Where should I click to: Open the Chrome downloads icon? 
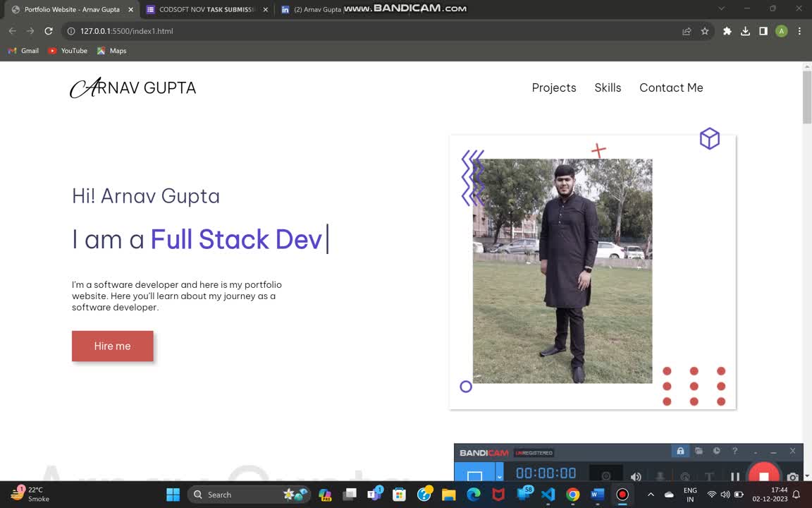click(x=745, y=31)
